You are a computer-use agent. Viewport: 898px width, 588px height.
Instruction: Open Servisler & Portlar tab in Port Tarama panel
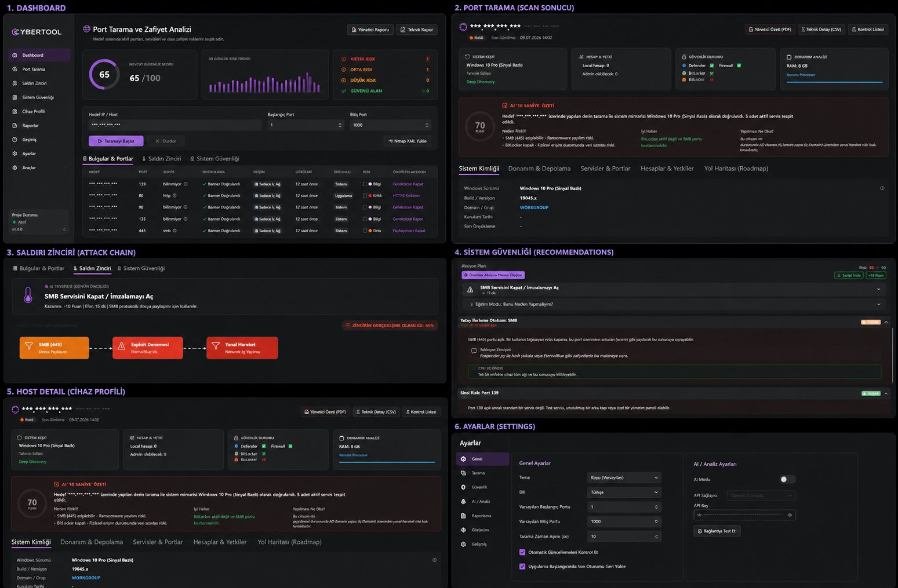(605, 169)
